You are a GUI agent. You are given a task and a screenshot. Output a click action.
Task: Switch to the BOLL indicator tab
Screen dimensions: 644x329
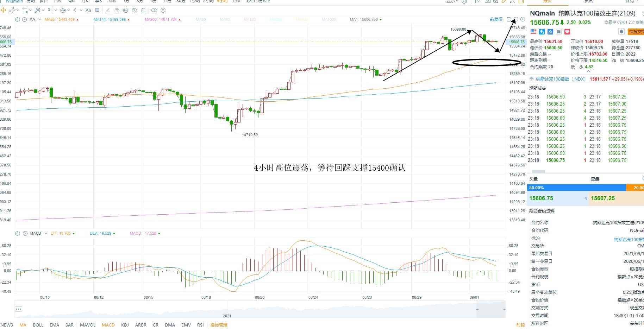[x=38, y=325]
